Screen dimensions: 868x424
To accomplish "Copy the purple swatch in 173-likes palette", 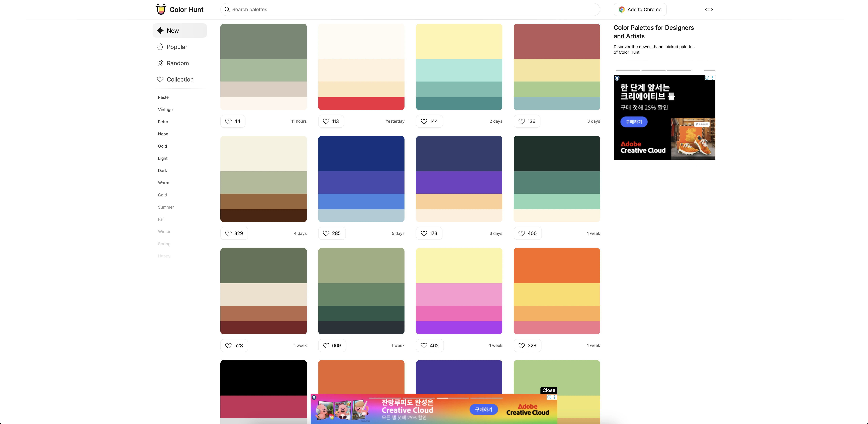I will 459,183.
